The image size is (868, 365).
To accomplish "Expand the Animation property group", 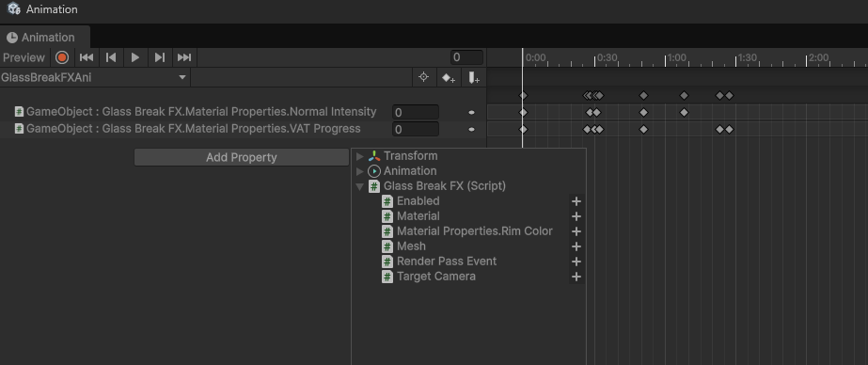I will [x=360, y=172].
